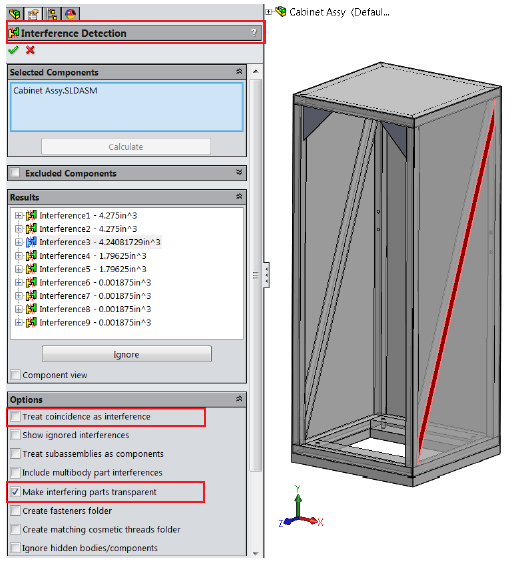The height and width of the screenshot is (563, 511).
Task: Click the Selected Components list box
Action: point(127,107)
